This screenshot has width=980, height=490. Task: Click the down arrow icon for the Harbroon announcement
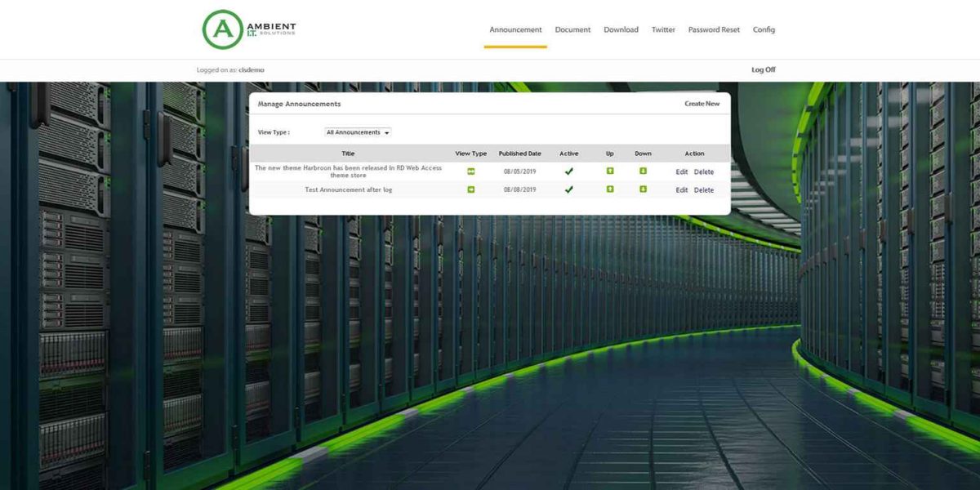click(643, 171)
